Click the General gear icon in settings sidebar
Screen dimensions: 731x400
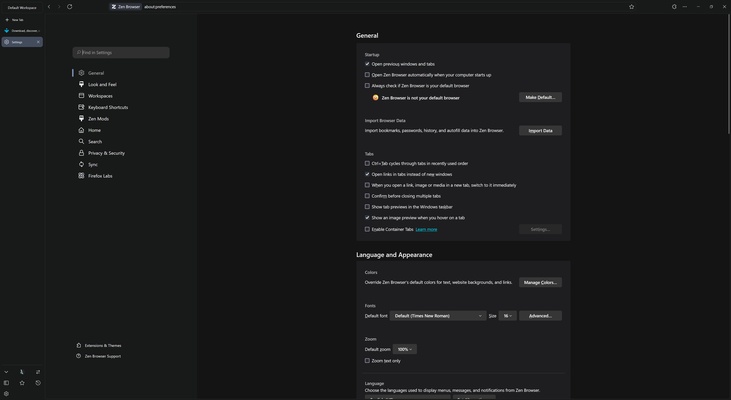coord(82,73)
